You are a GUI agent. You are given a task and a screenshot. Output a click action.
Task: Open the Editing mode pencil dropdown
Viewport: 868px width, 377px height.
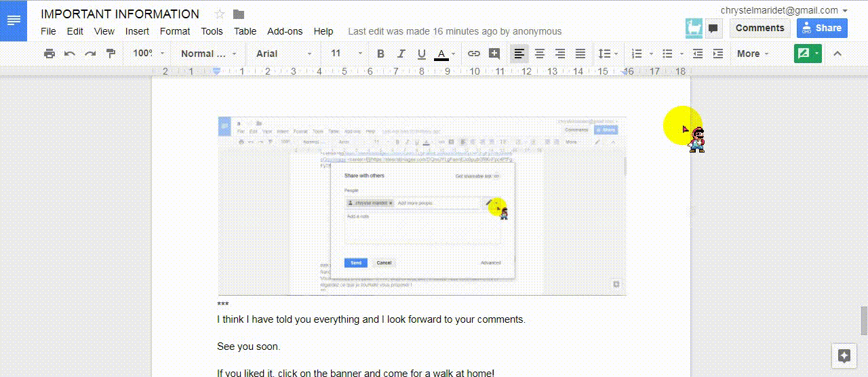pyautogui.click(x=808, y=54)
